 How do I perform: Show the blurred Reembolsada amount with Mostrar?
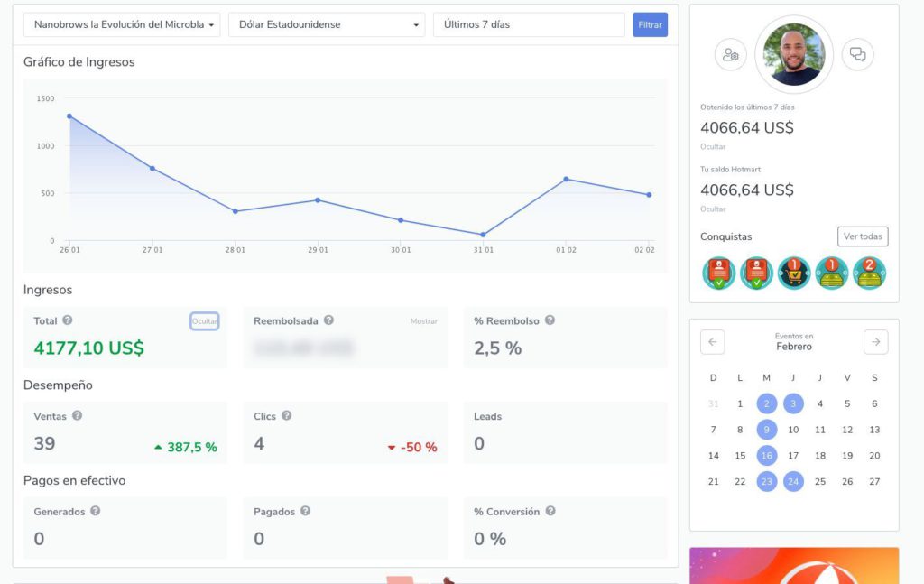[x=424, y=321]
